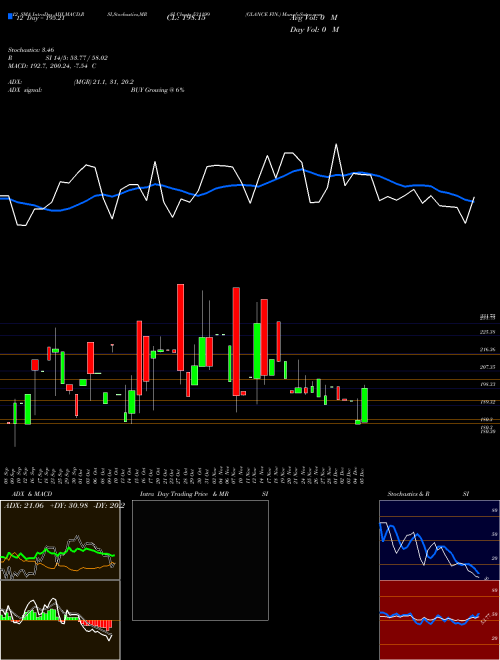Open the red RSI chart panel
Image resolution: width=500 pixels, height=660 pixels.
439,620
